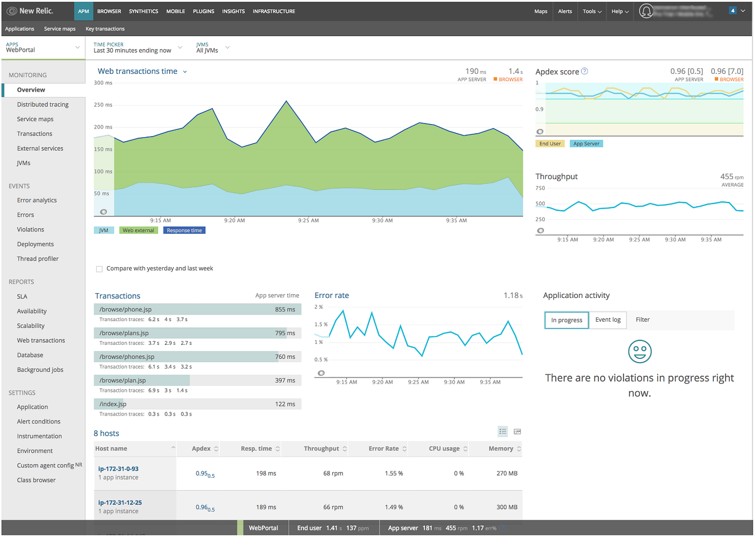The width and height of the screenshot is (756, 537).
Task: Click the Error rate chart circle icon
Action: (x=321, y=373)
